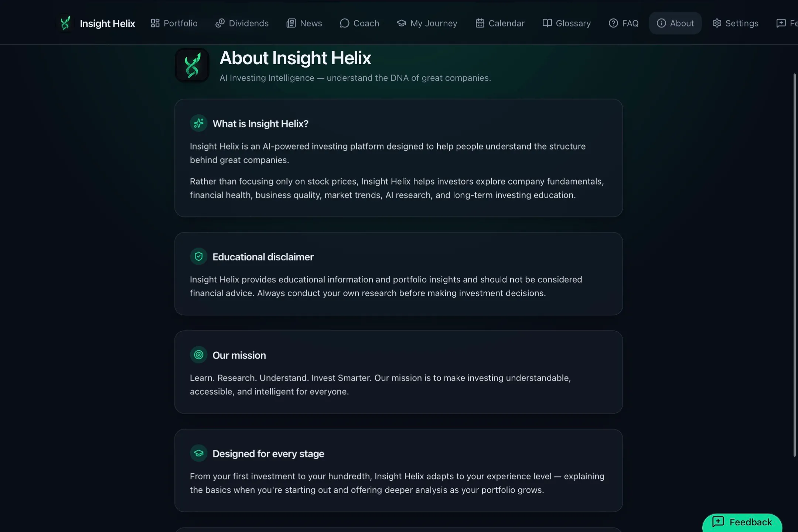
Task: Go to the Dividends page
Action: (x=242, y=23)
